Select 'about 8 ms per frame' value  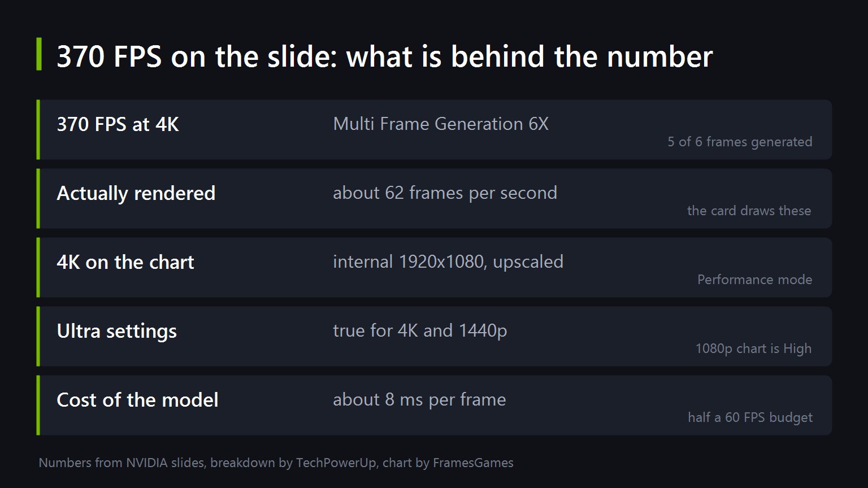coord(419,399)
